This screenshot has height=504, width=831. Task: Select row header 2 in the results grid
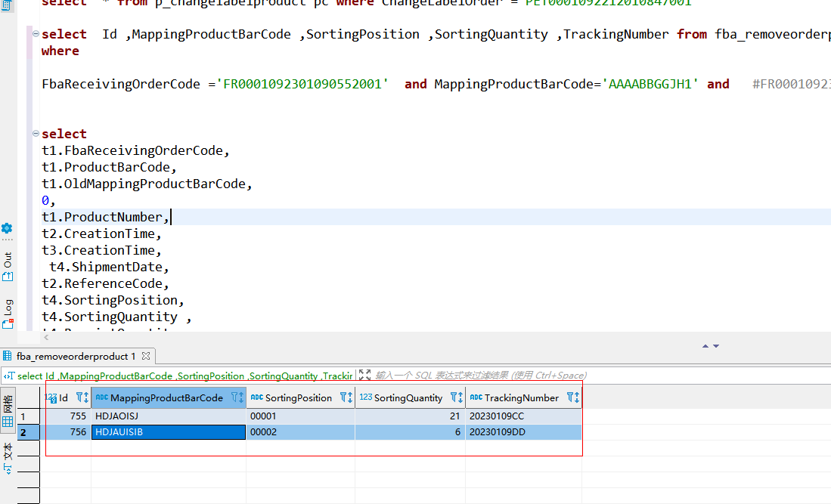click(29, 432)
